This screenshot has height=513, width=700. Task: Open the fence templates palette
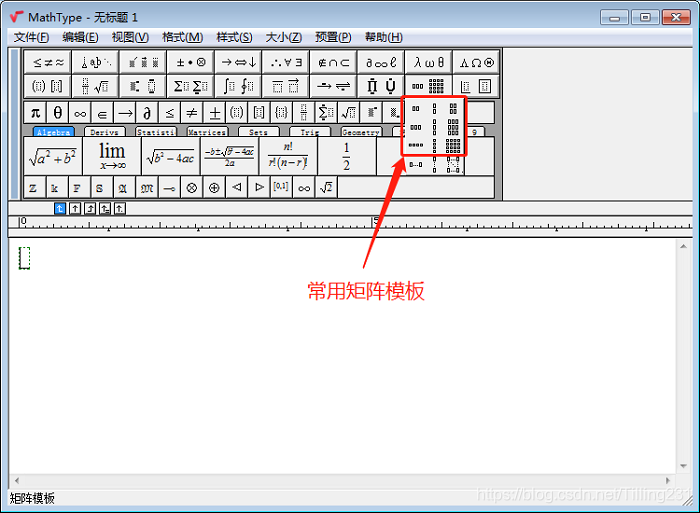(48, 86)
